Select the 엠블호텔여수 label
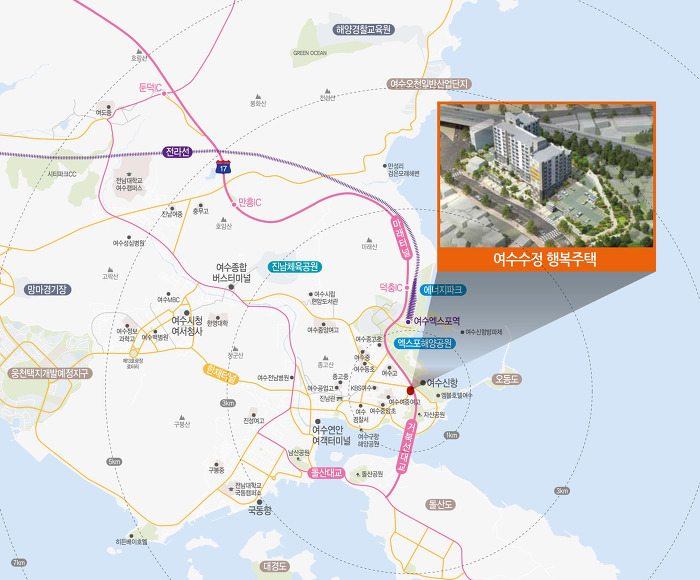Viewport: 700px width, 580px height. coord(457,396)
